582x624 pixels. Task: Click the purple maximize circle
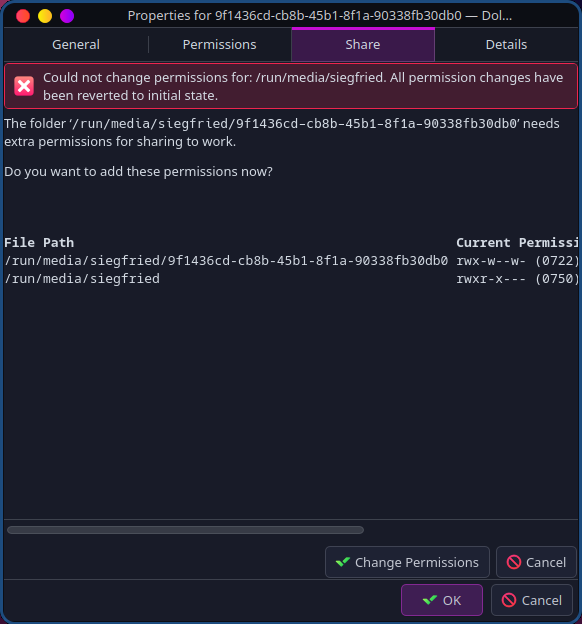tap(67, 16)
